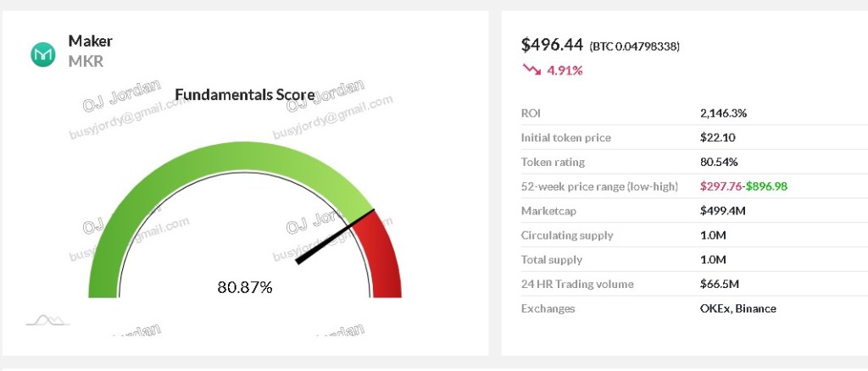Click the 52-week low price $297.76

pyautogui.click(x=721, y=186)
